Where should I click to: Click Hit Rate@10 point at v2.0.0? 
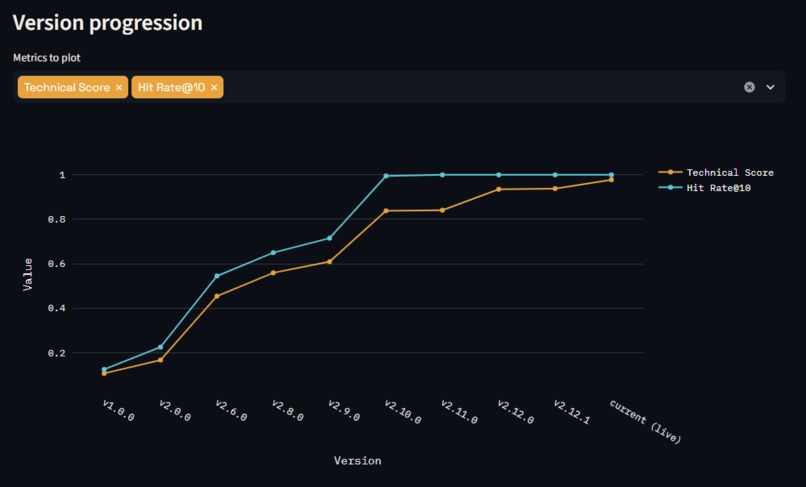(x=160, y=347)
